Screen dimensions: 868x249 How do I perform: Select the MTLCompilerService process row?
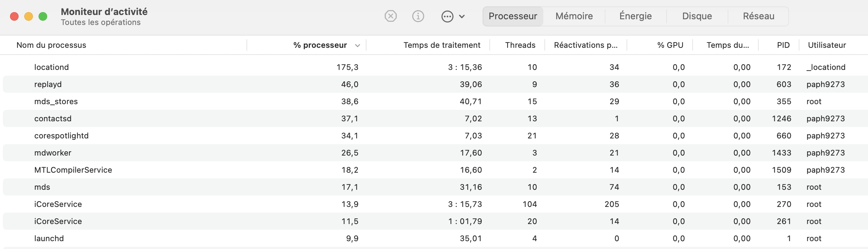coord(73,170)
